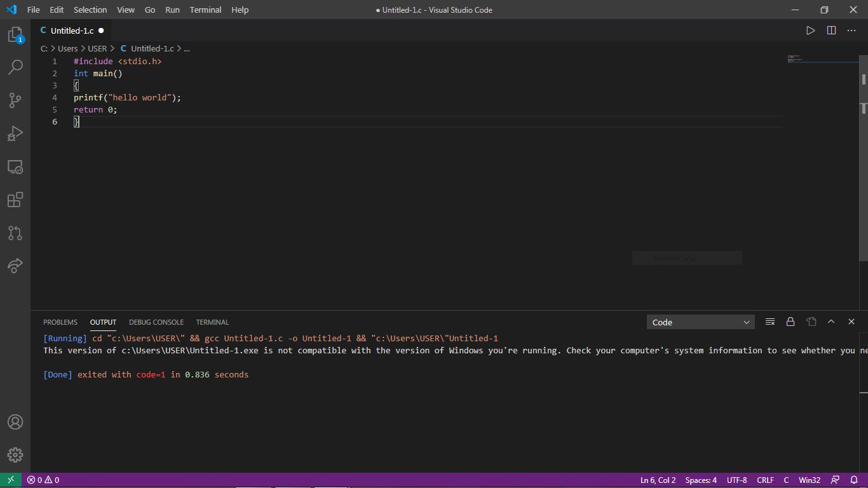Open the log output file icon
The height and width of the screenshot is (488, 868).
[811, 322]
